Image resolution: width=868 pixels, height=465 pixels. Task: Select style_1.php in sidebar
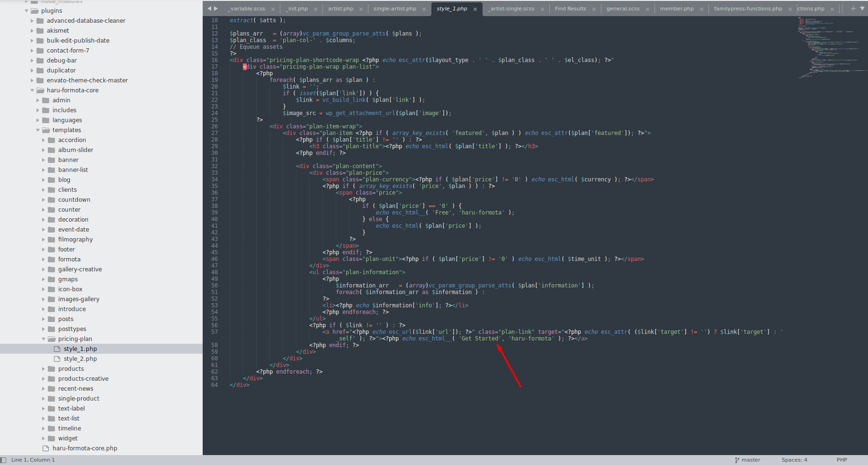(80, 349)
